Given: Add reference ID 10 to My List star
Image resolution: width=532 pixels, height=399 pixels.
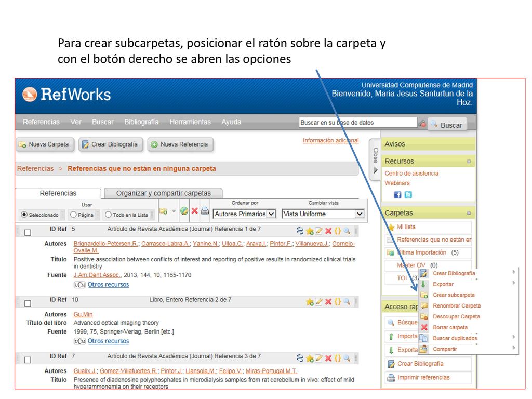Looking at the screenshot, I should tap(310, 302).
